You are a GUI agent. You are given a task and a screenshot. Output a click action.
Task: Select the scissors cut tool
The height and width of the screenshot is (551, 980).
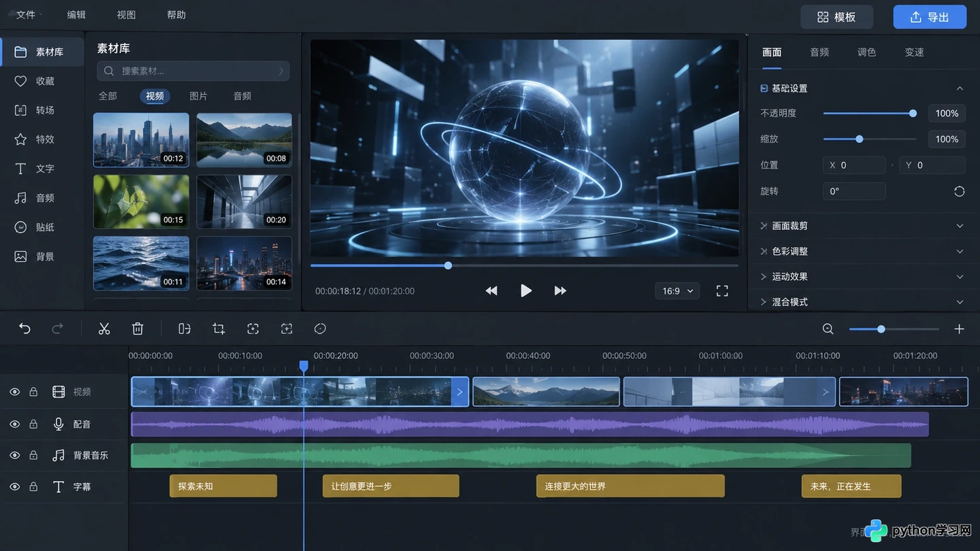(x=104, y=329)
